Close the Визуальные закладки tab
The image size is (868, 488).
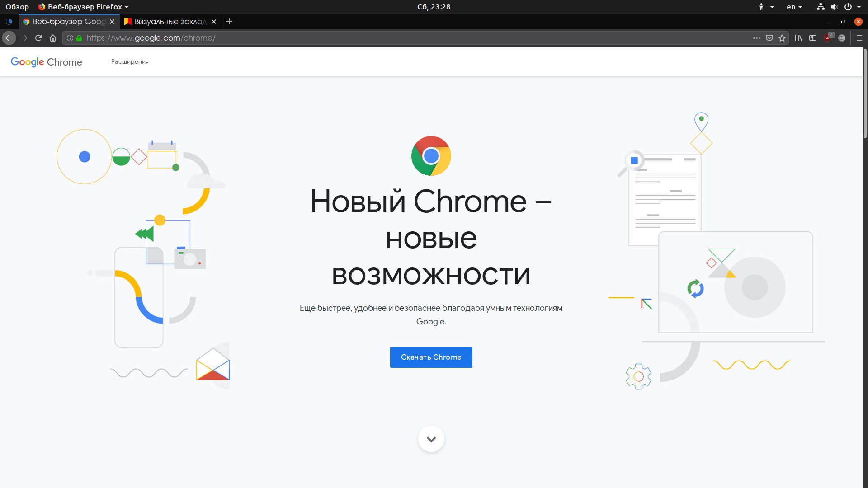pos(214,22)
